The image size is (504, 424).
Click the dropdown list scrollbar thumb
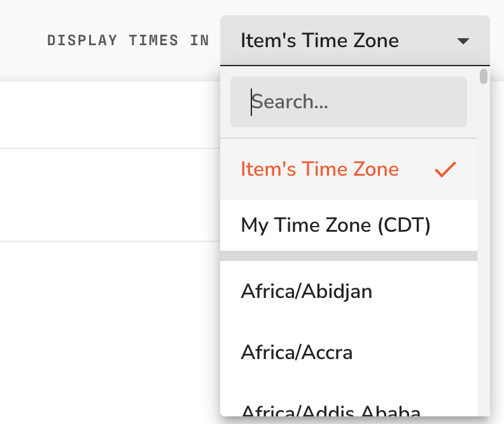[x=484, y=76]
